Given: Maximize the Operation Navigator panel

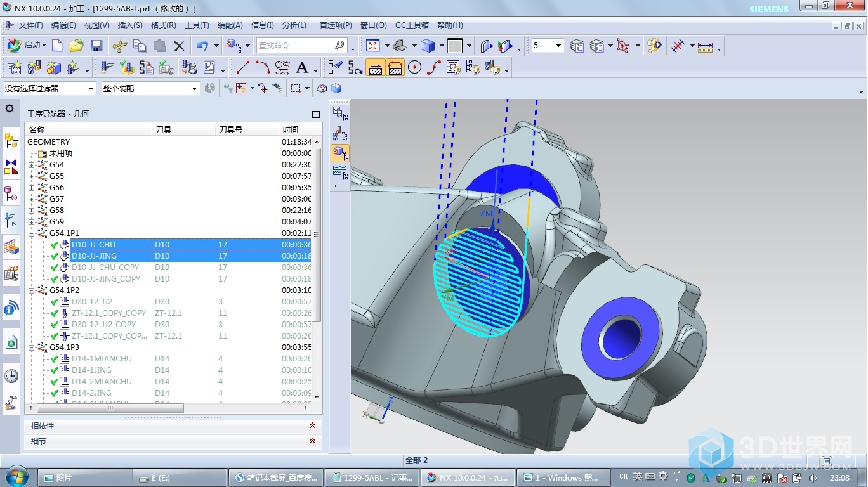Looking at the screenshot, I should [x=316, y=114].
